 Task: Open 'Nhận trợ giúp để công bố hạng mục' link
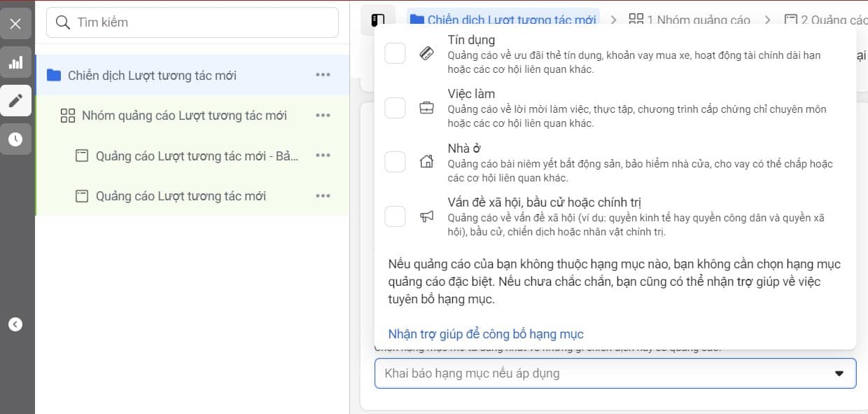click(x=486, y=334)
